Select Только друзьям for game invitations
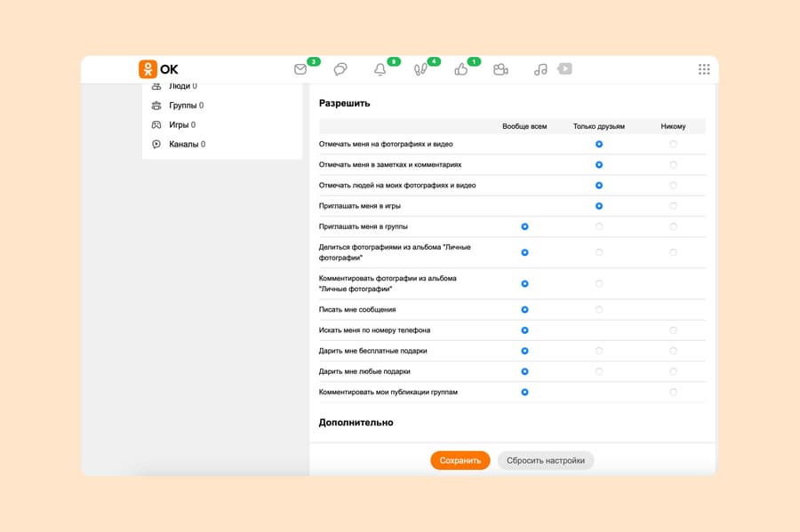Viewport: 800px width, 532px height. [599, 206]
